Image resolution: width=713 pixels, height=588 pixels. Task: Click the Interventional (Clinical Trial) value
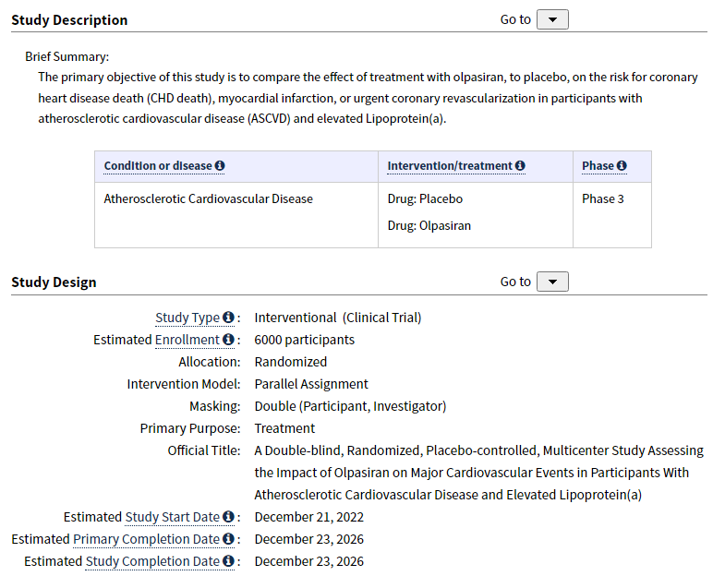[338, 318]
